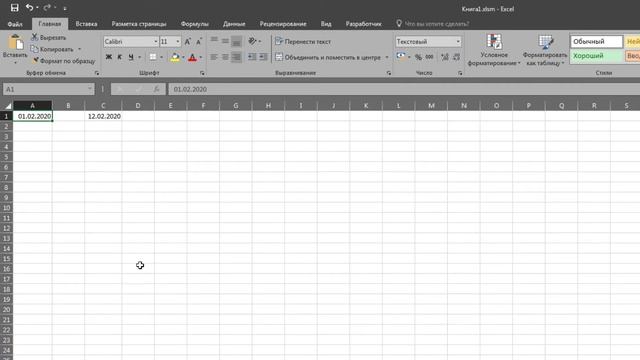Select all cells via corner triangle
This screenshot has width=640, height=360.
(7, 106)
